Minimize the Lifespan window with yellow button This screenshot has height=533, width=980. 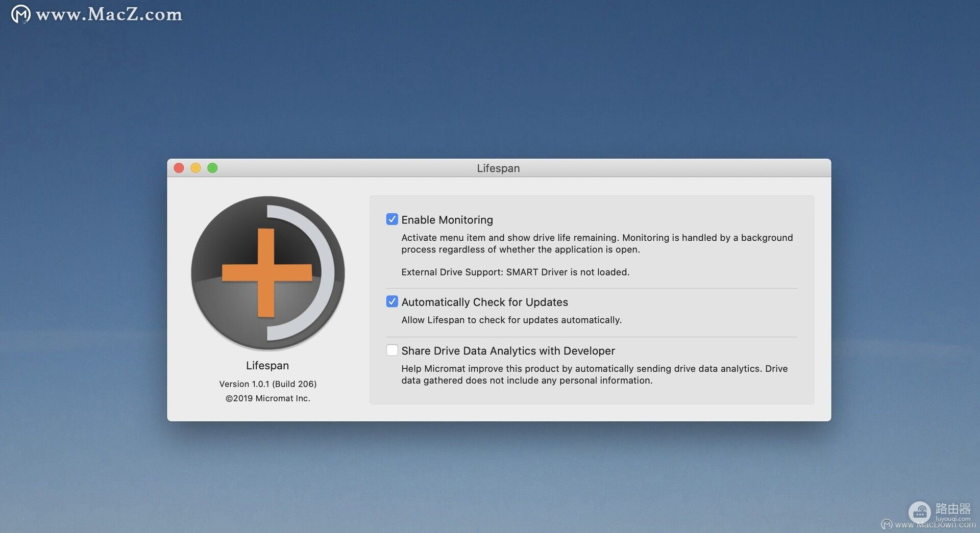[x=195, y=168]
